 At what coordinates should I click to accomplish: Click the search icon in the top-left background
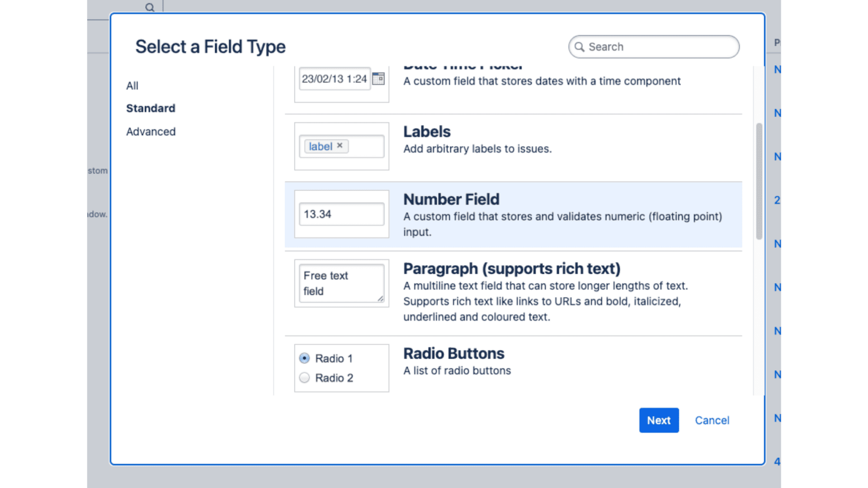point(149,7)
